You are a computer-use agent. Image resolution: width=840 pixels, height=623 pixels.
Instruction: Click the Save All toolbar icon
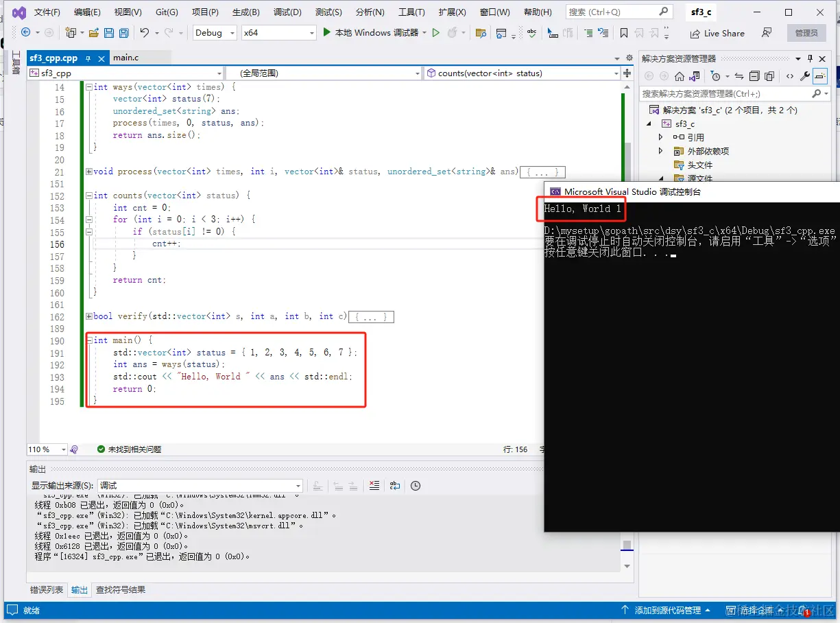coord(123,32)
